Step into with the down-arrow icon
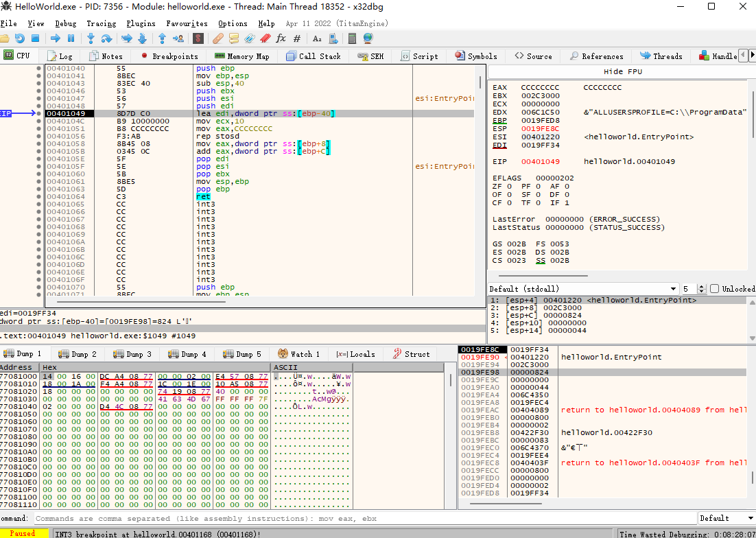 tap(91, 38)
